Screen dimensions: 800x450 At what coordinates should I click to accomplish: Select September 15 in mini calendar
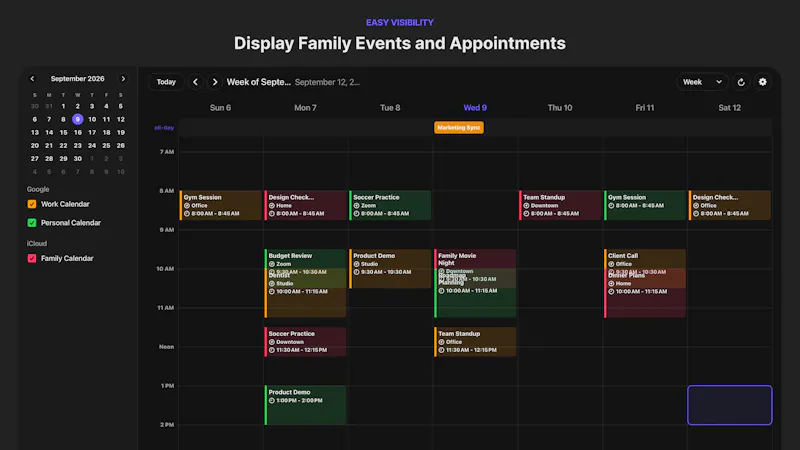click(x=63, y=132)
